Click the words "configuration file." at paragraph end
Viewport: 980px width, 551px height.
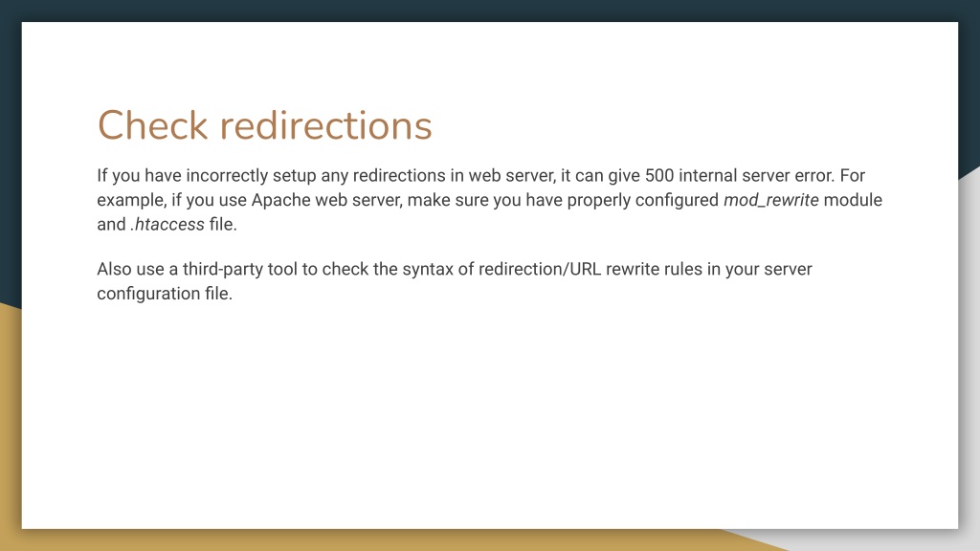(x=165, y=294)
